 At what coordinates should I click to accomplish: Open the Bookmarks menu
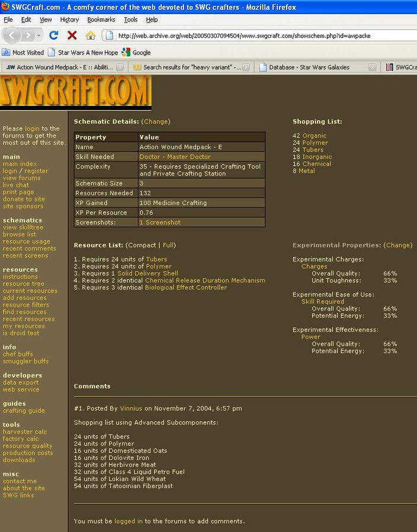click(x=101, y=20)
